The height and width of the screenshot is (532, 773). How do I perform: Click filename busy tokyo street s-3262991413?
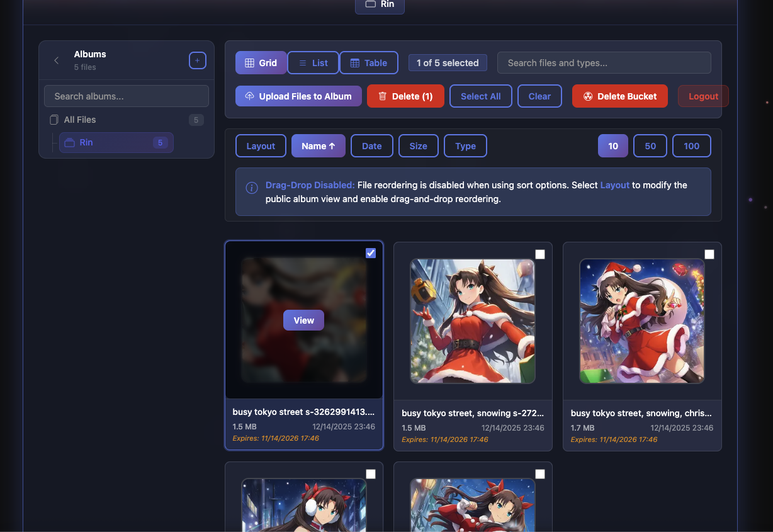tap(304, 412)
